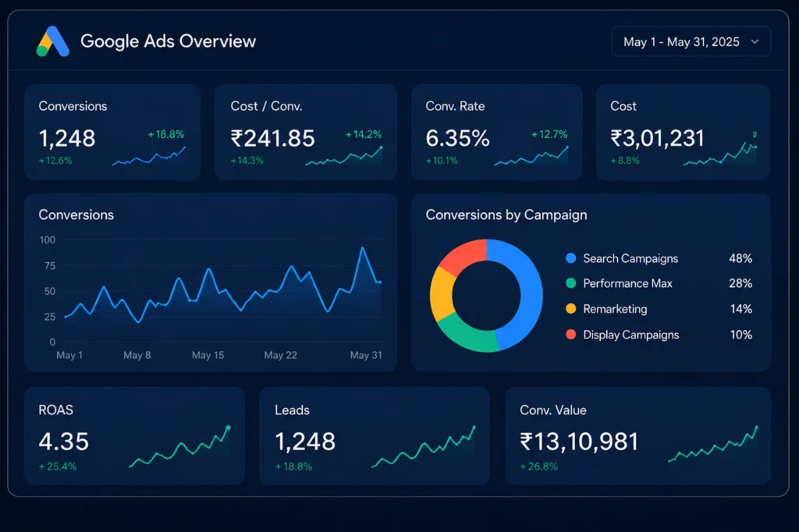Click the +12.7% badge in Conv. Rate card
Image resolution: width=799 pixels, height=532 pixels.
click(549, 134)
